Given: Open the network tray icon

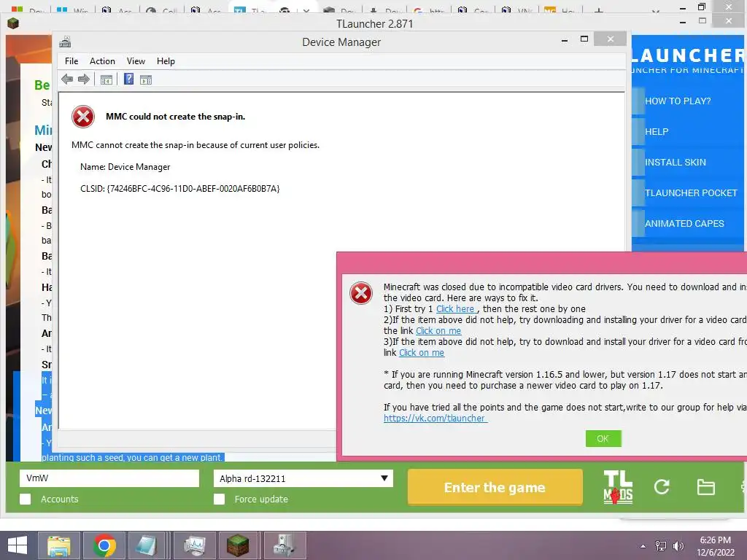Looking at the screenshot, I should click(x=661, y=546).
